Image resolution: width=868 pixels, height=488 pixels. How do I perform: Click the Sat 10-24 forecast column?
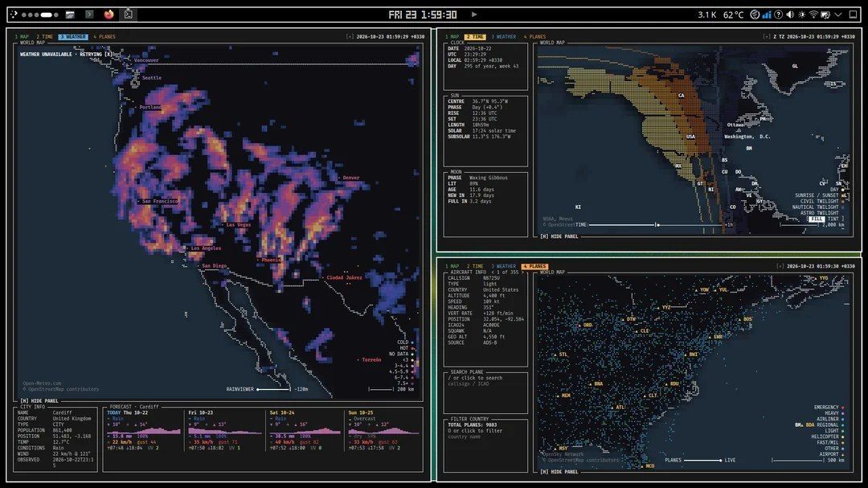pyautogui.click(x=305, y=430)
